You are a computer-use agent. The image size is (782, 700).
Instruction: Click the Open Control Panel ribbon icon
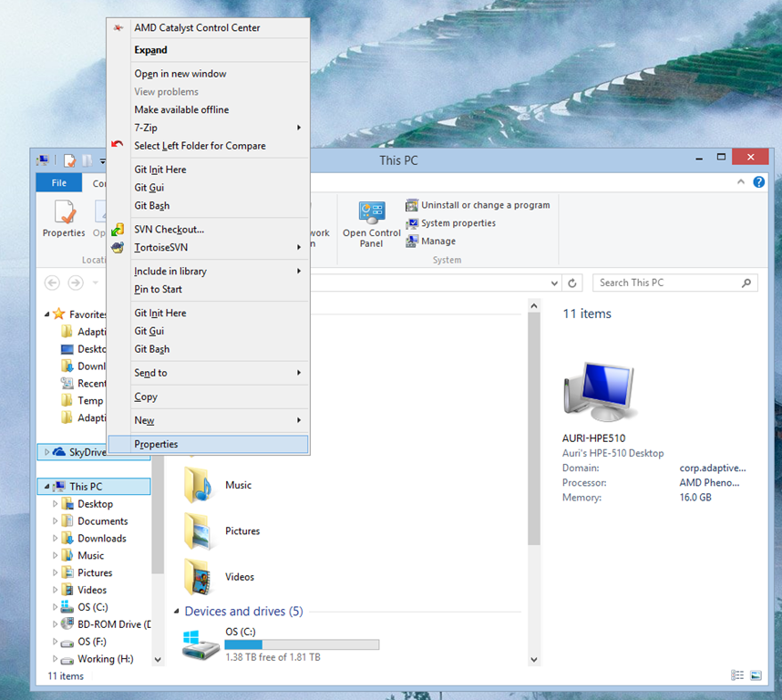[x=371, y=214]
